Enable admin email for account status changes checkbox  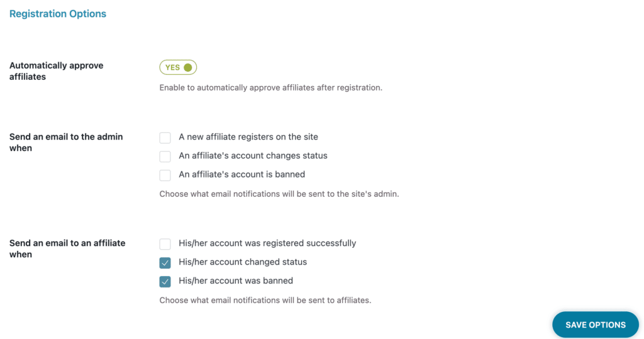click(x=165, y=157)
